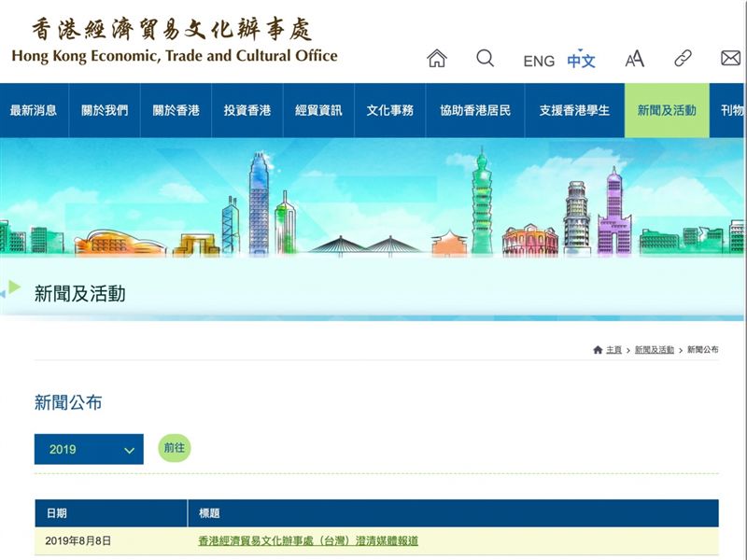Open the 經貿資訊 menu
The height and width of the screenshot is (560, 747).
[318, 110]
